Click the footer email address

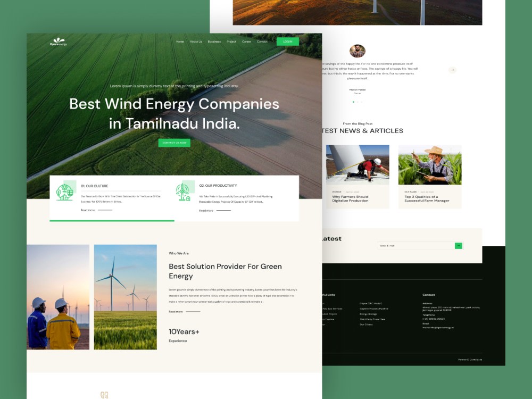(x=438, y=328)
